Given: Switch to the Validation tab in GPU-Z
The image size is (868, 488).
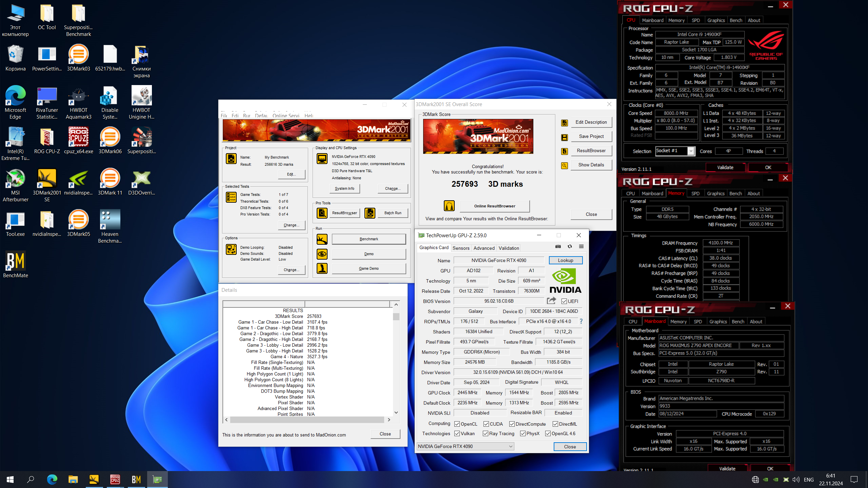Looking at the screenshot, I should coord(509,248).
